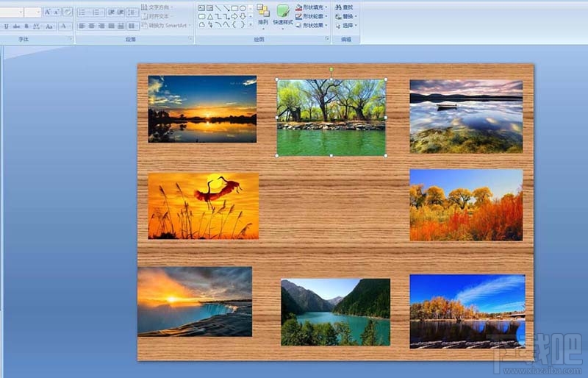Image resolution: width=588 pixels, height=378 pixels.
Task: Click the bullet list icon
Action: 82,12
